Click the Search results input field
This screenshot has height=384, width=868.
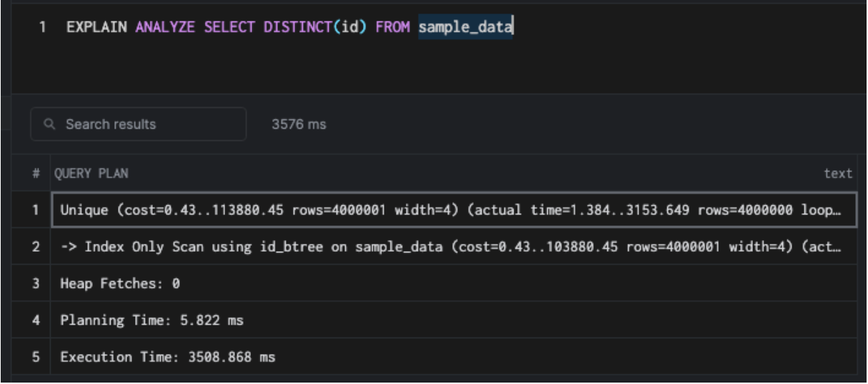click(139, 124)
